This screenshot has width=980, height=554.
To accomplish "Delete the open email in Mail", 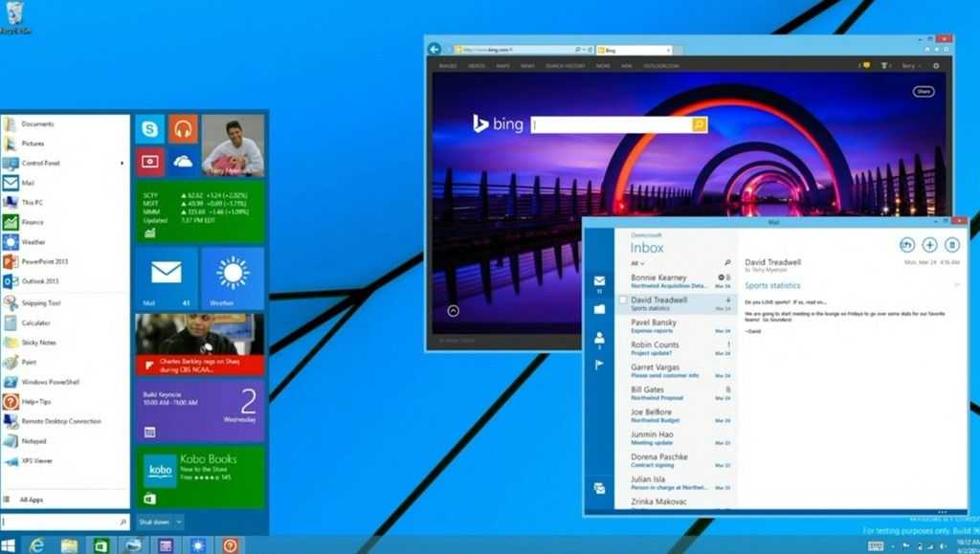I will [952, 245].
